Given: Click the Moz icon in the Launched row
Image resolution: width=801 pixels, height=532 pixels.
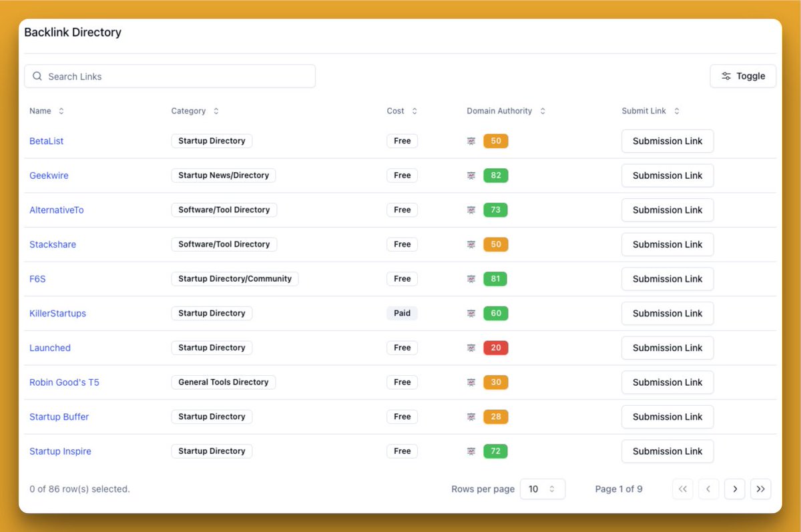Looking at the screenshot, I should (471, 348).
